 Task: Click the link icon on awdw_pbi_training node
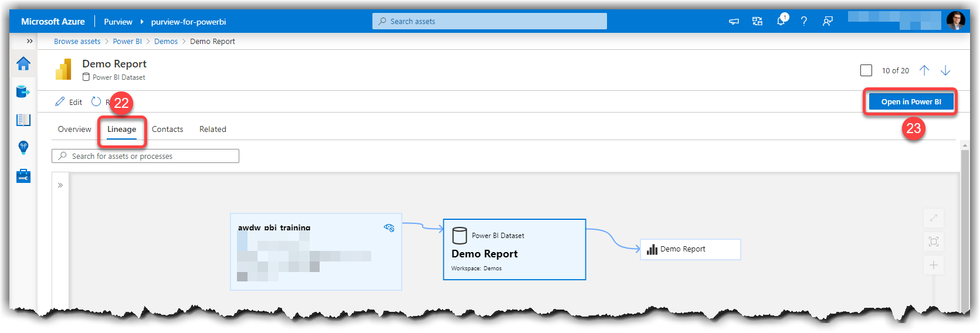click(389, 227)
